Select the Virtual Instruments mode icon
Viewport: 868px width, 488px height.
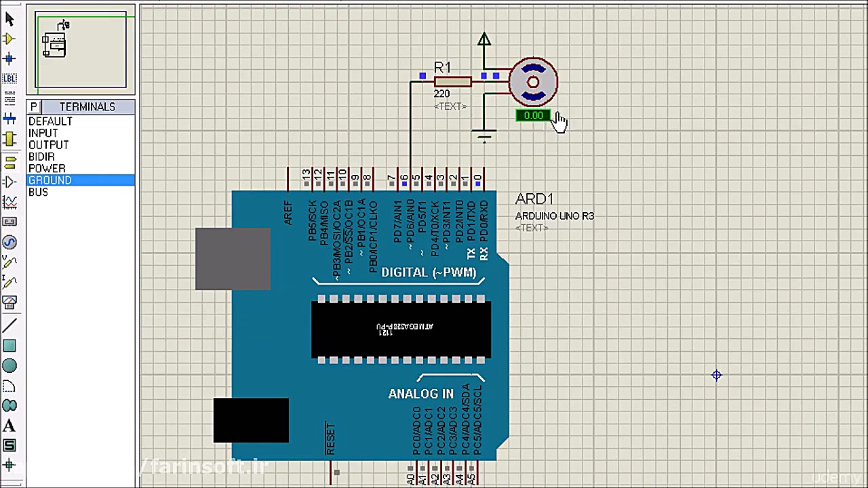[9, 302]
